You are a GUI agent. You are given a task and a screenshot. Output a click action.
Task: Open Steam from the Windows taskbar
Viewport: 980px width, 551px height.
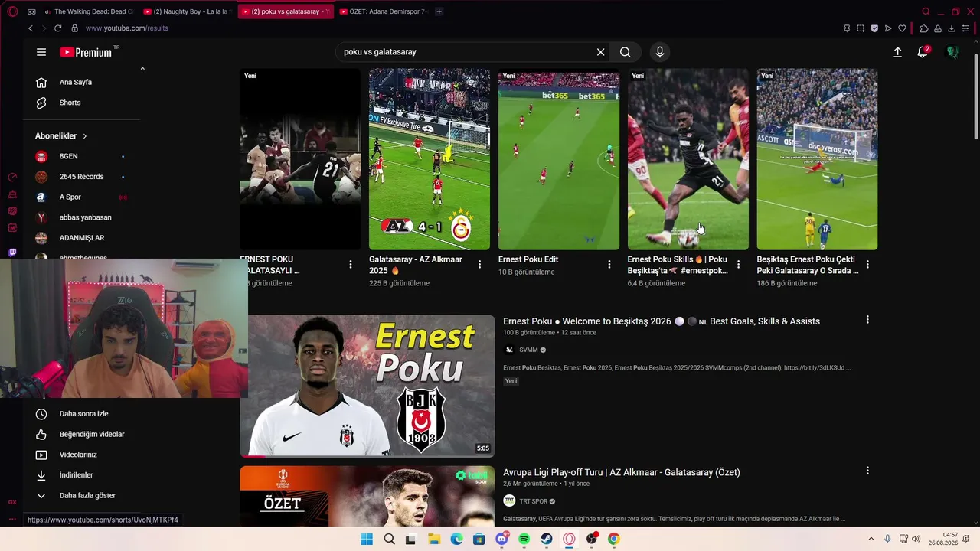tap(547, 539)
